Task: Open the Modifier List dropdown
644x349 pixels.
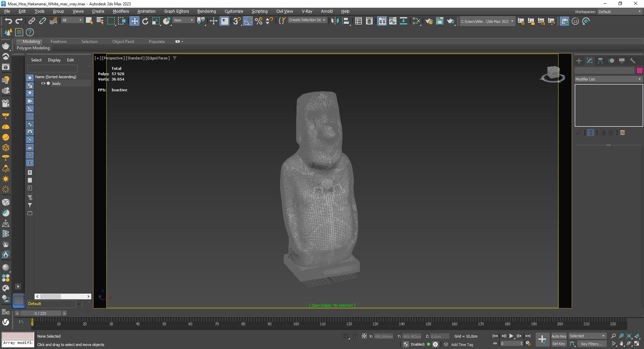Action: 608,79
